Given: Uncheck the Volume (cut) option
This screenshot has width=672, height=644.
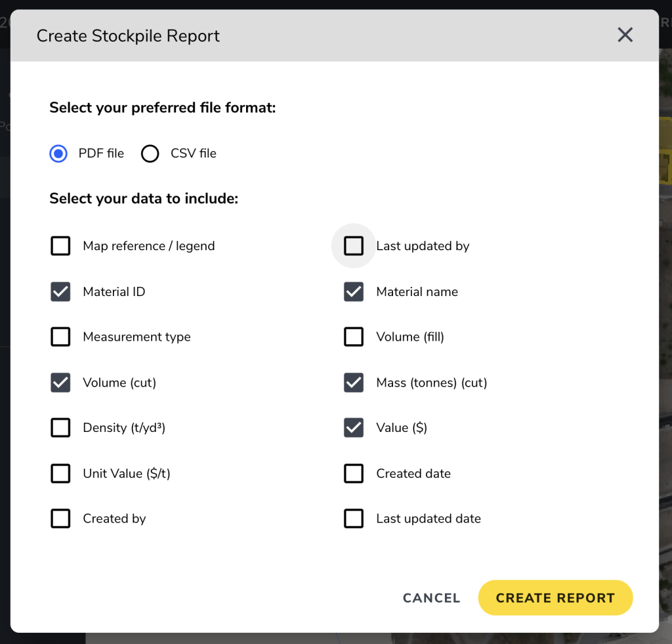Looking at the screenshot, I should (61, 383).
